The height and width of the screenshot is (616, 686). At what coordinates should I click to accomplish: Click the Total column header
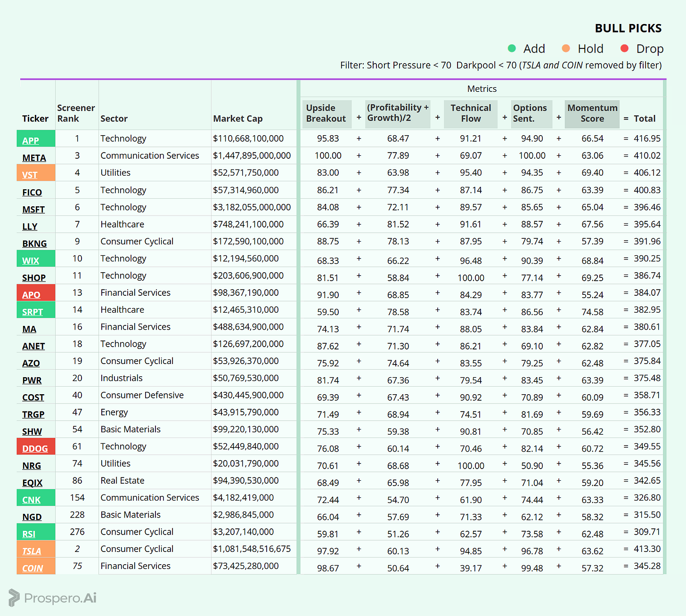(645, 119)
